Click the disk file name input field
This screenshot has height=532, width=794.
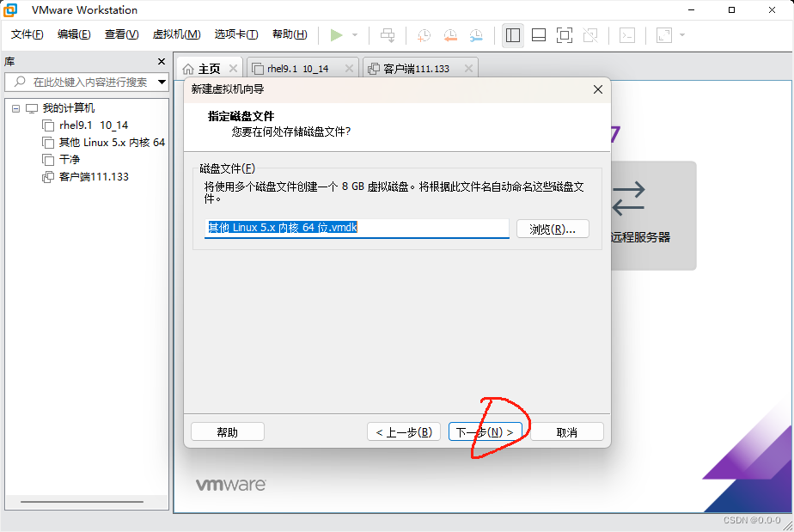[357, 228]
